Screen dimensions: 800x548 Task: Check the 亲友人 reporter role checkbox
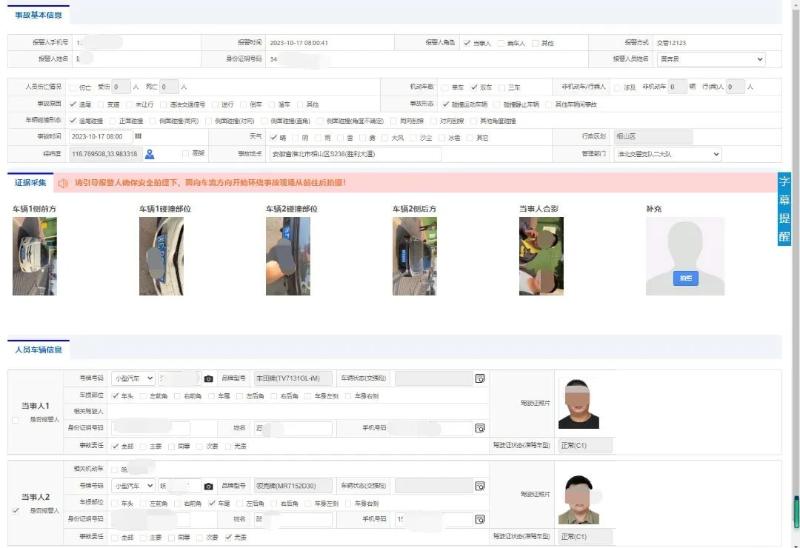(x=503, y=43)
